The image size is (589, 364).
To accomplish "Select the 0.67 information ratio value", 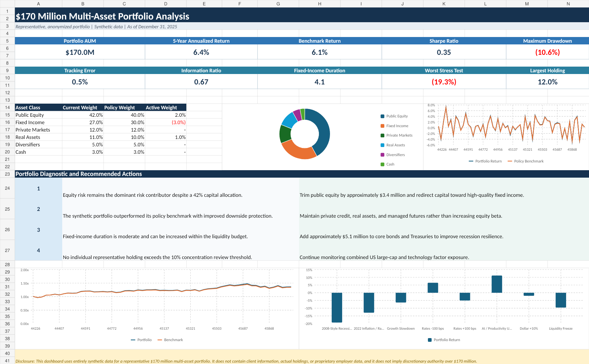I will (x=201, y=82).
